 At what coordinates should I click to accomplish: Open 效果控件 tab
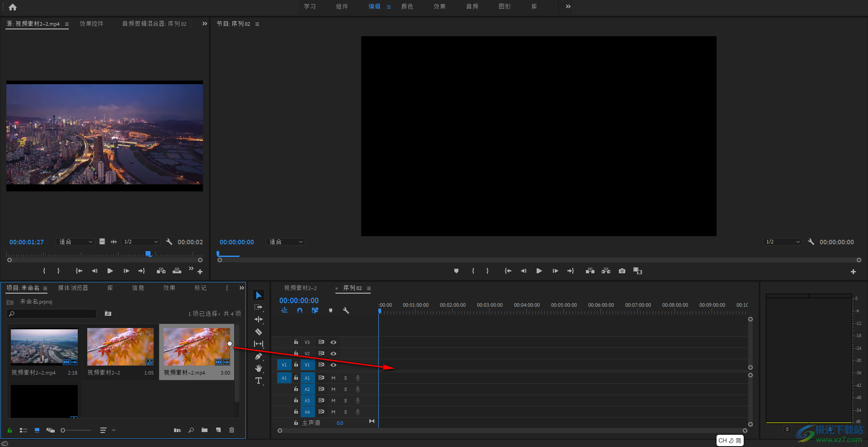92,24
